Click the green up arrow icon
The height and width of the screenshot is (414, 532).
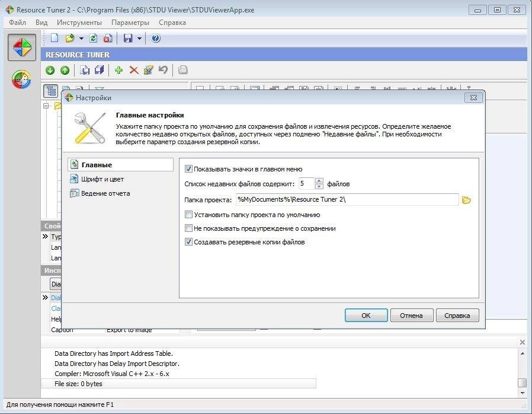tap(65, 71)
